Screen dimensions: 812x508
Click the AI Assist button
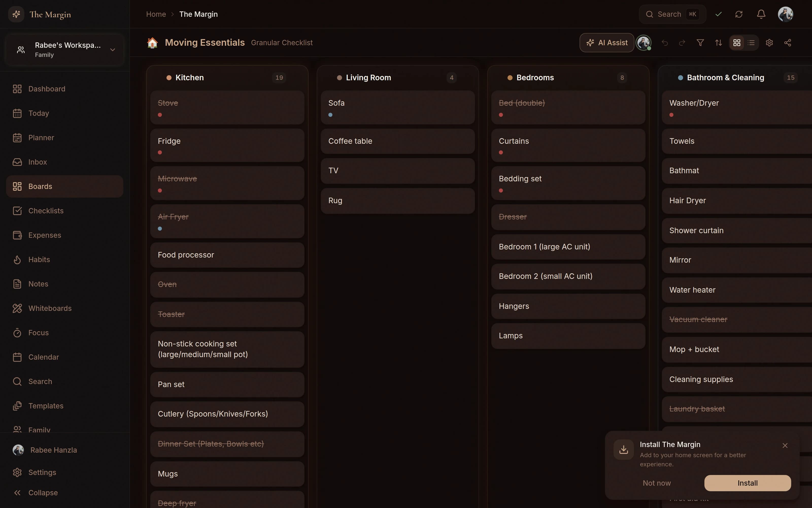[x=607, y=43]
